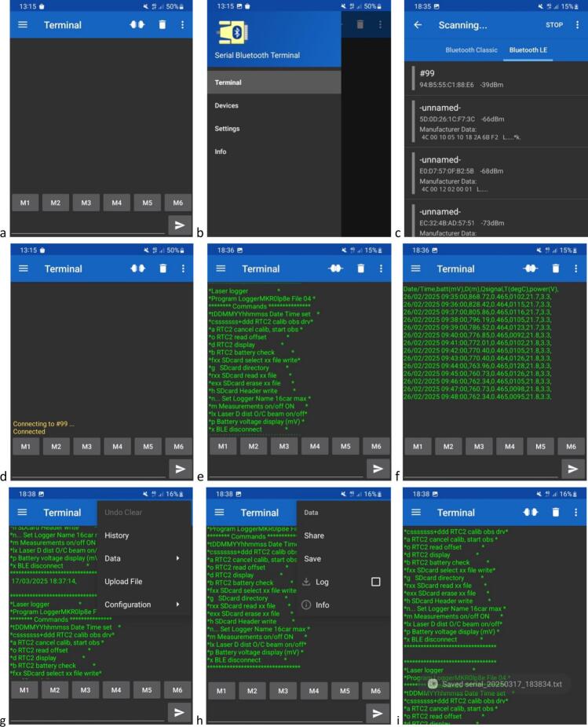588x727 pixels.
Task: Choose Save in the Data submenu
Action: tap(312, 559)
